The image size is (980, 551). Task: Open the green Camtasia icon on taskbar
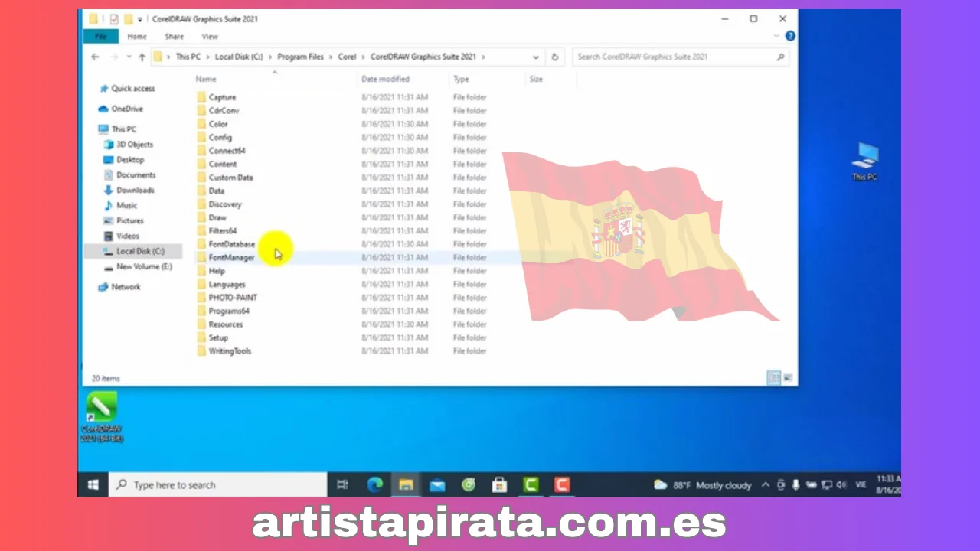coord(531,484)
